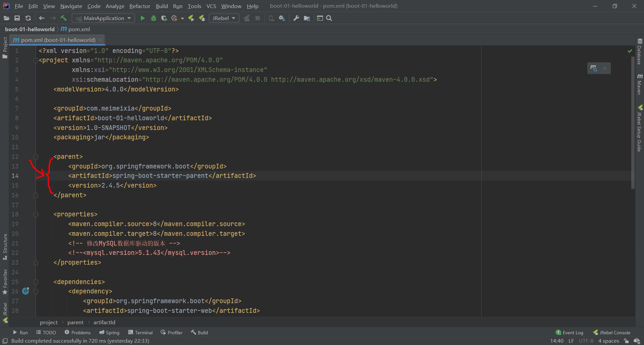Viewport: 644px width, 345px height.
Task: Open the Problems tool window
Action: tap(77, 333)
